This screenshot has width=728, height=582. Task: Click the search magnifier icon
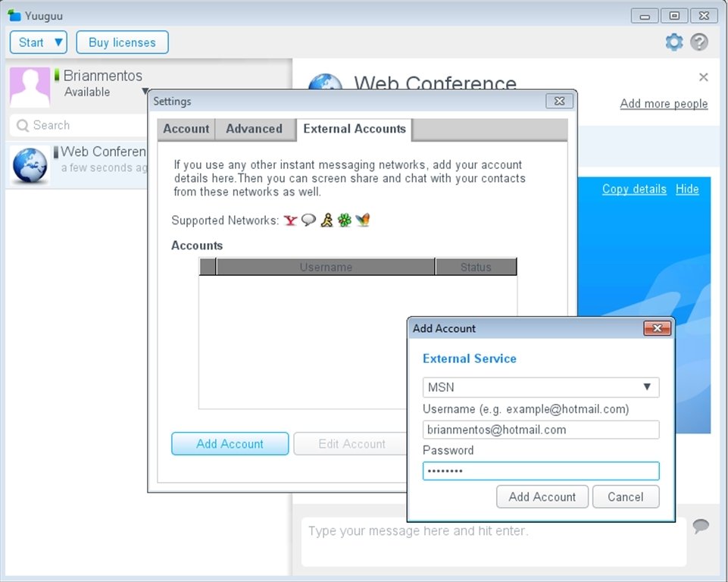[22, 125]
